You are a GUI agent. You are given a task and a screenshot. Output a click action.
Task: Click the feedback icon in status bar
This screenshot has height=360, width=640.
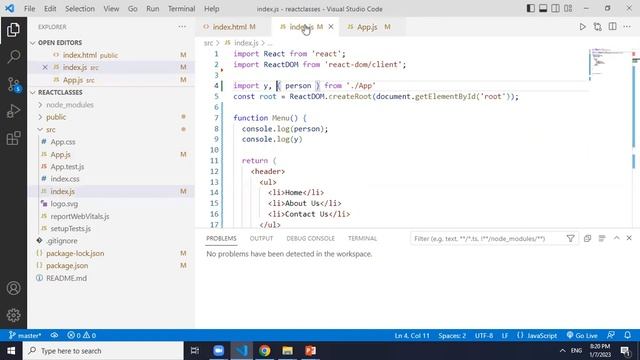point(611,336)
